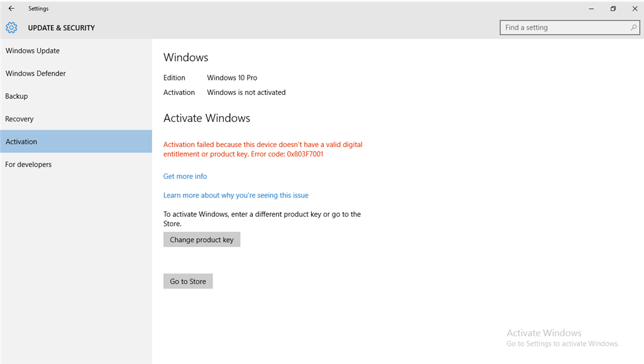Open Windows Update section
This screenshot has width=644, height=364.
tap(76, 50)
